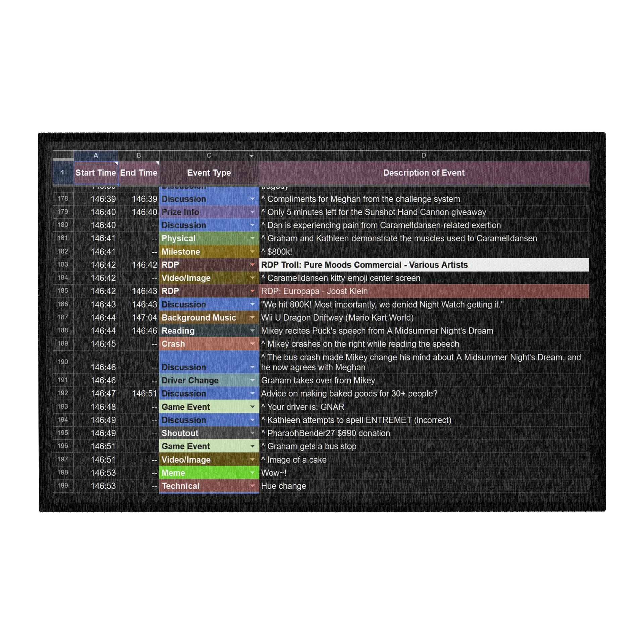Select the Mikey recites Puck's speech cell
The height and width of the screenshot is (644, 644).
click(x=424, y=331)
